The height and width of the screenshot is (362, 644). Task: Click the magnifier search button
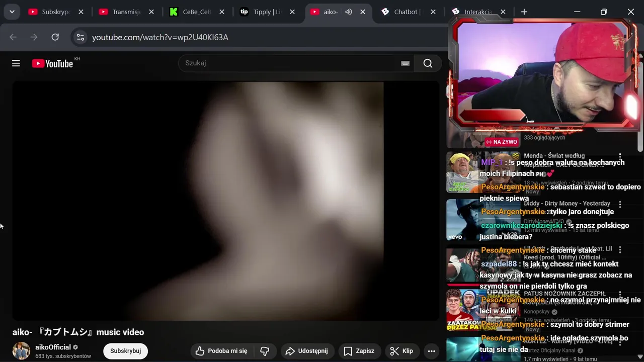coord(428,63)
